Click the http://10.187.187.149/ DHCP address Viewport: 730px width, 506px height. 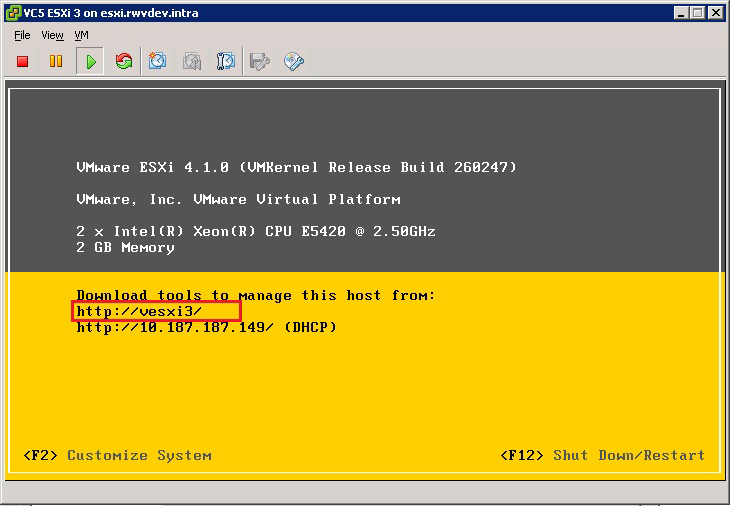[175, 327]
